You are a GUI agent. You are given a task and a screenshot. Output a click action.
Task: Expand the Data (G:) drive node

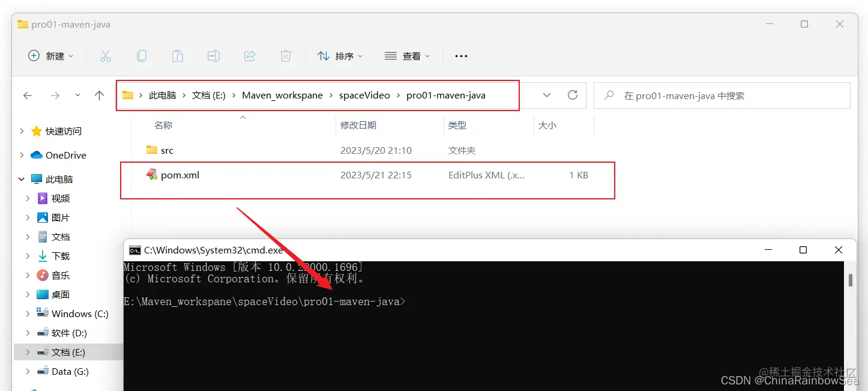point(26,371)
